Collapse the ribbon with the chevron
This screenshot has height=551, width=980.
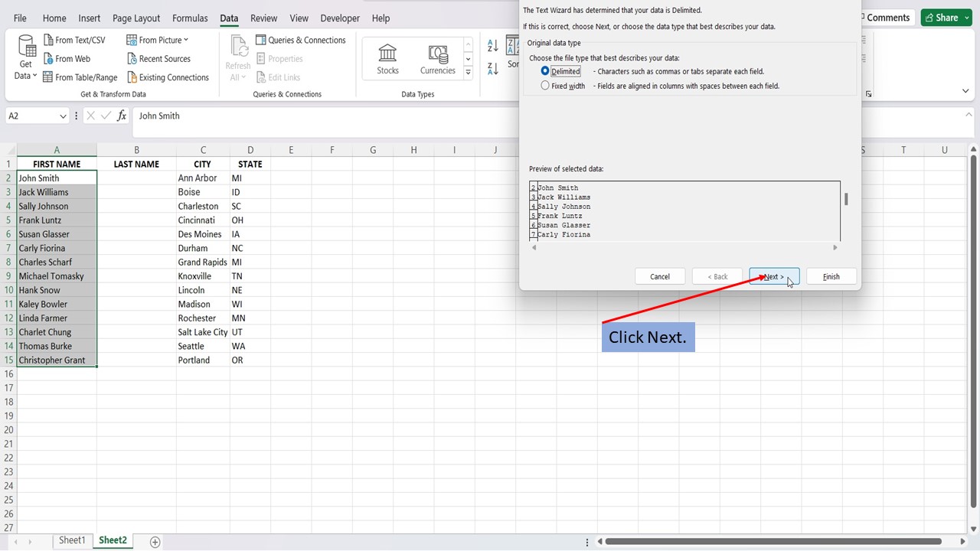tap(965, 91)
